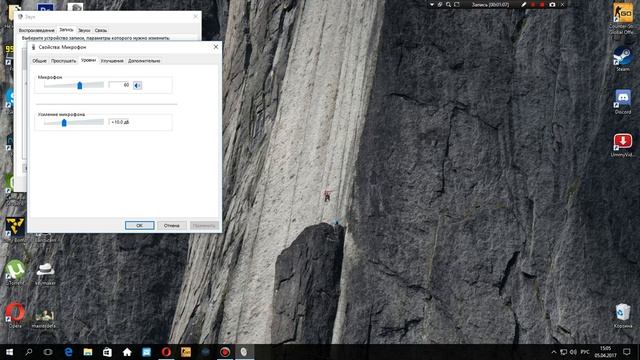Switch input language РУС in tray
This screenshot has height=360, width=640.
click(585, 352)
